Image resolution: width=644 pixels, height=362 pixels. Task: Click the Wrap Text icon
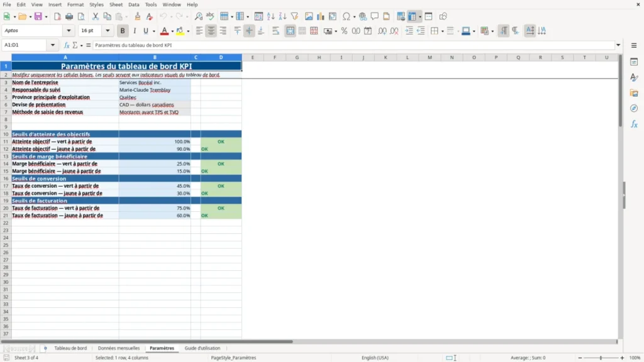tap(275, 31)
